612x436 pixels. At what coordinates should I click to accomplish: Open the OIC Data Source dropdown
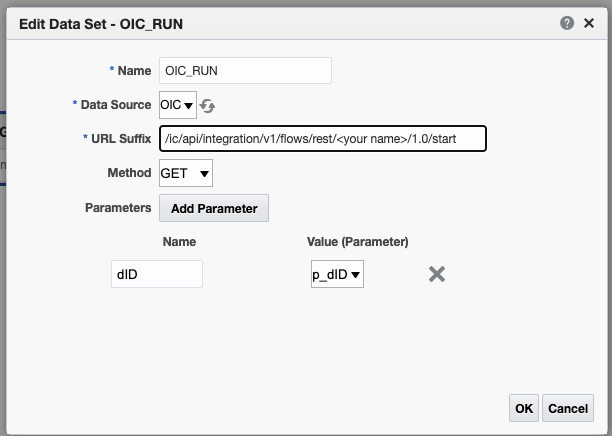coord(178,105)
